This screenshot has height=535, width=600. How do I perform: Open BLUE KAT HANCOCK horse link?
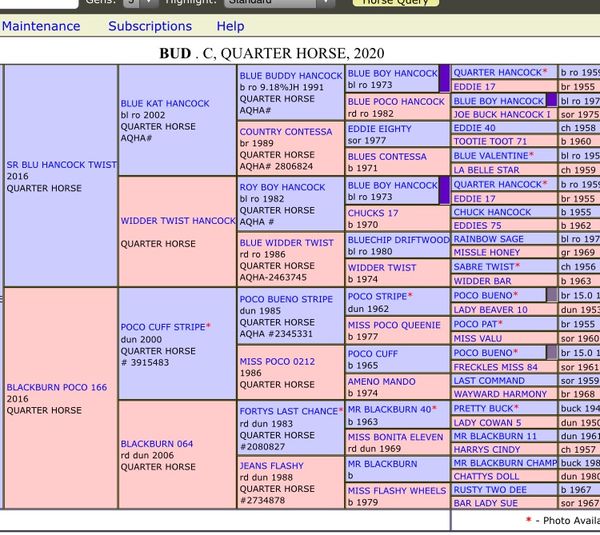[x=165, y=103]
